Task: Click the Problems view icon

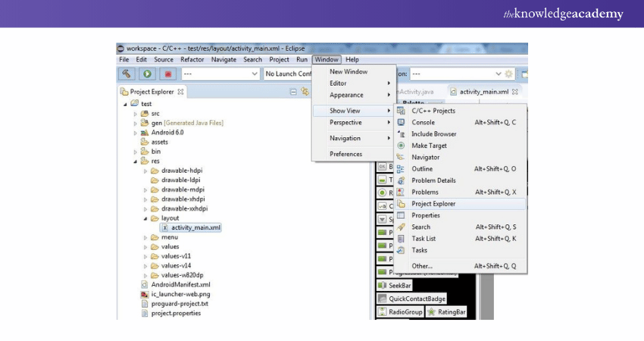Action: [x=401, y=192]
